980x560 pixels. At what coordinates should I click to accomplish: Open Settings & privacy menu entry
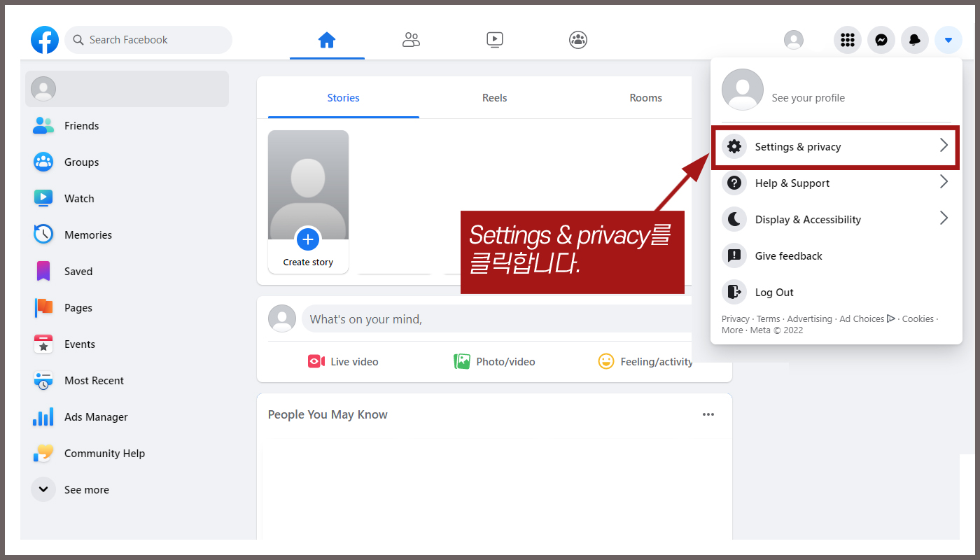pos(835,147)
